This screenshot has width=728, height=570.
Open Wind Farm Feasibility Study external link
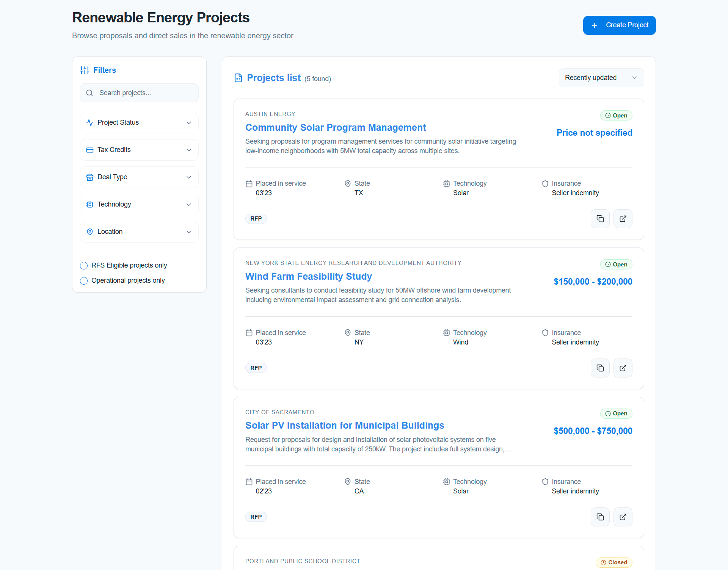click(x=623, y=368)
